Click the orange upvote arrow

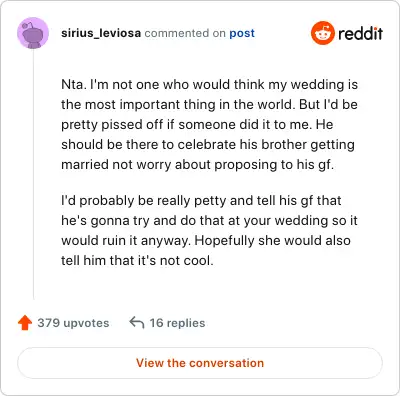pyautogui.click(x=25, y=323)
